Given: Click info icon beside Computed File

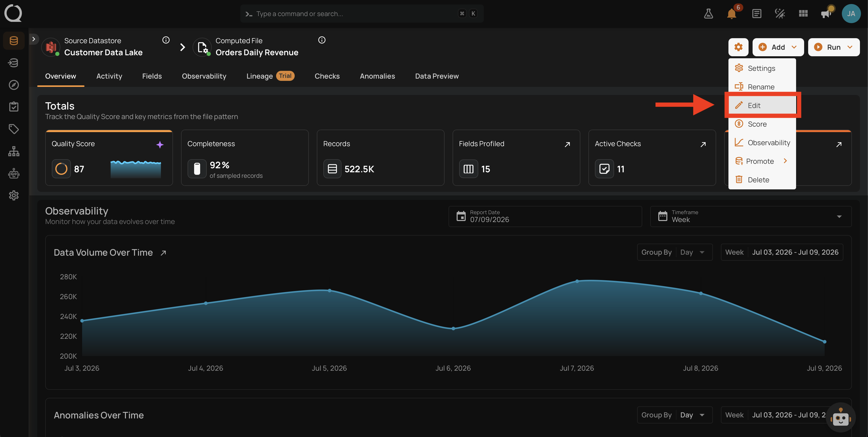Looking at the screenshot, I should 322,40.
